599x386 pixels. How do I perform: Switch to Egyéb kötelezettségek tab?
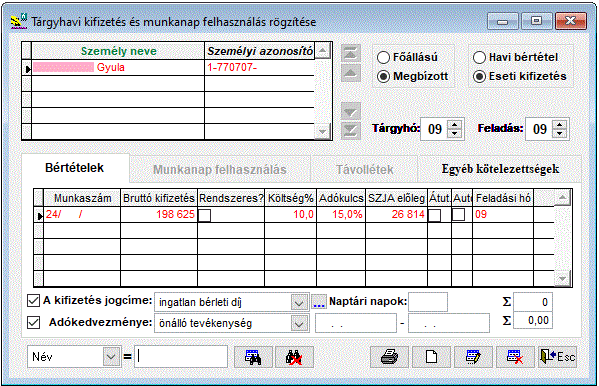click(x=500, y=169)
